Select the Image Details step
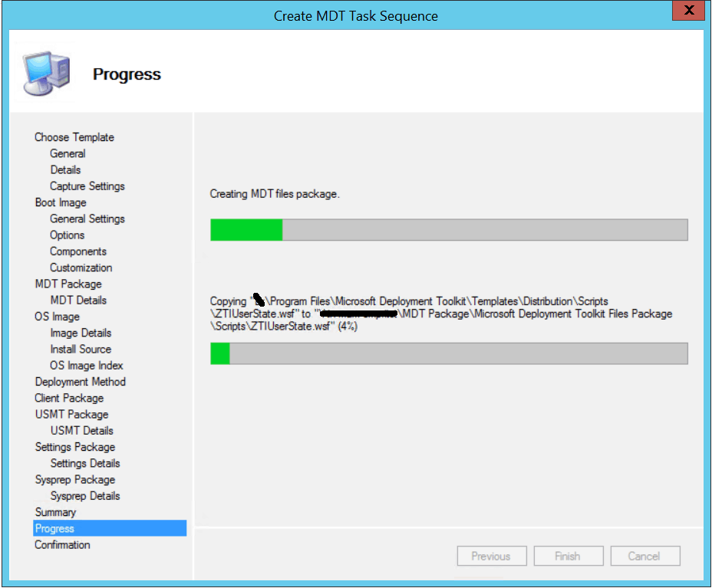Screen dimensions: 712x588 tap(81, 333)
